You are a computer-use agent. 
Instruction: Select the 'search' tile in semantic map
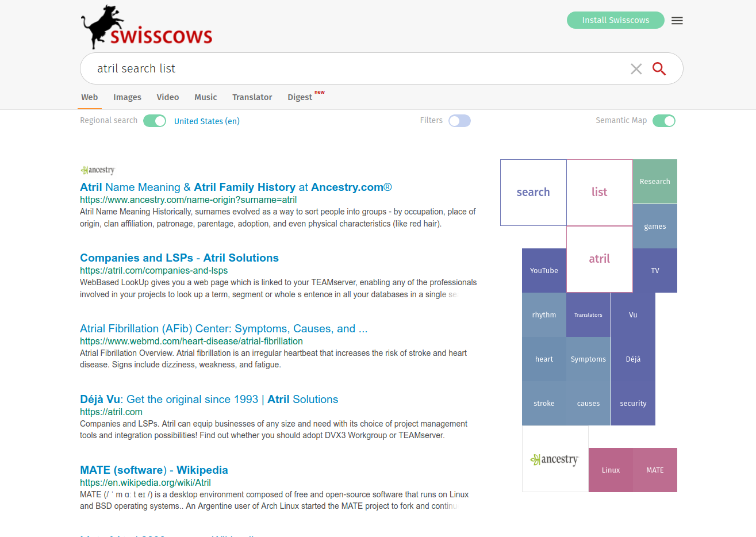point(534,193)
